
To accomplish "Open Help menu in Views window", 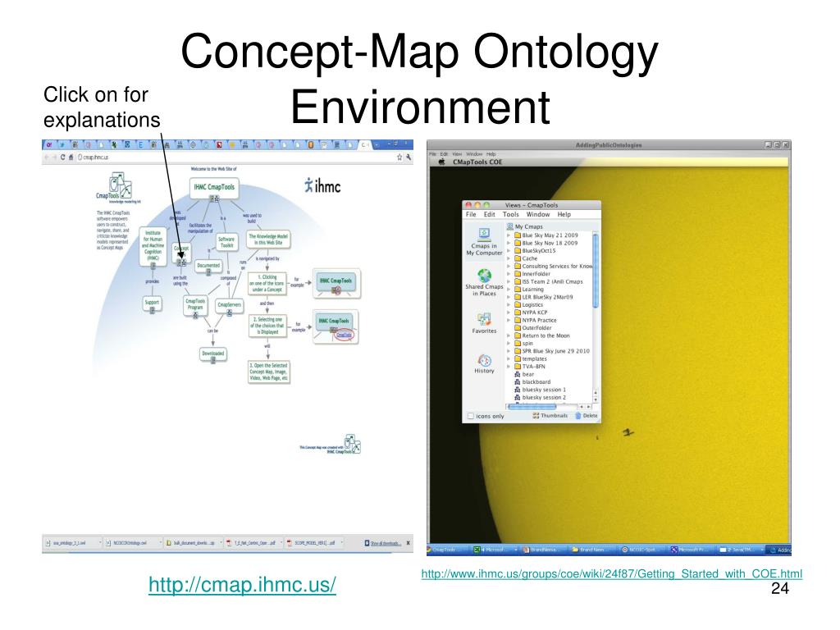I will pyautogui.click(x=564, y=214).
